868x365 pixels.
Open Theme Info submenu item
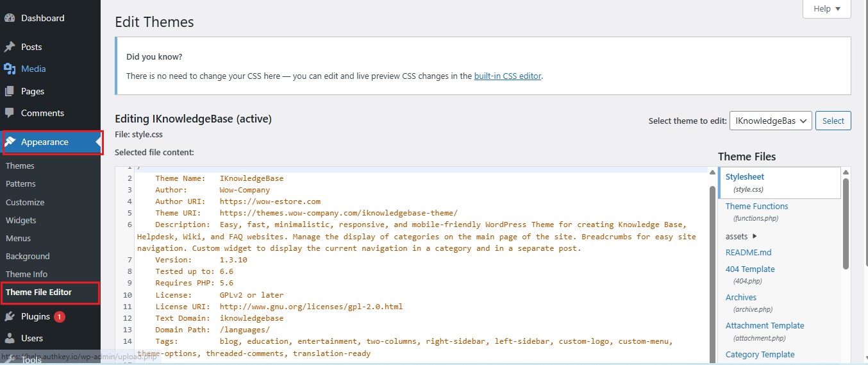click(x=27, y=274)
